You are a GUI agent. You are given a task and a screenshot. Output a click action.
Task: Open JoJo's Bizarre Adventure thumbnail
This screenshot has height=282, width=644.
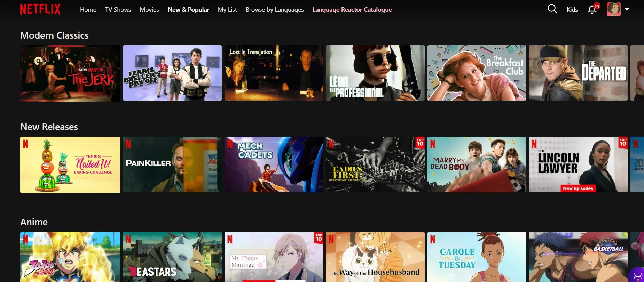[x=70, y=257]
